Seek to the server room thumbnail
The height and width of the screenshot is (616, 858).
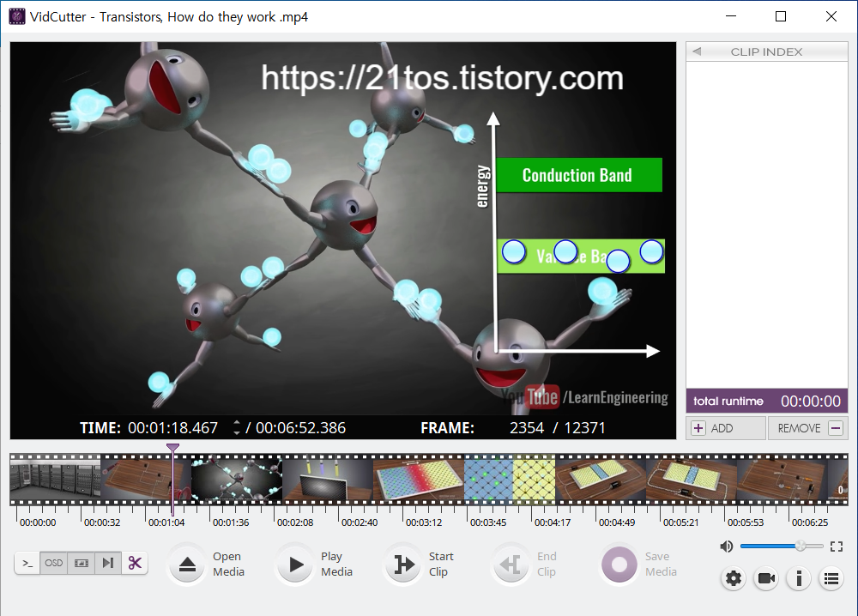55,480
